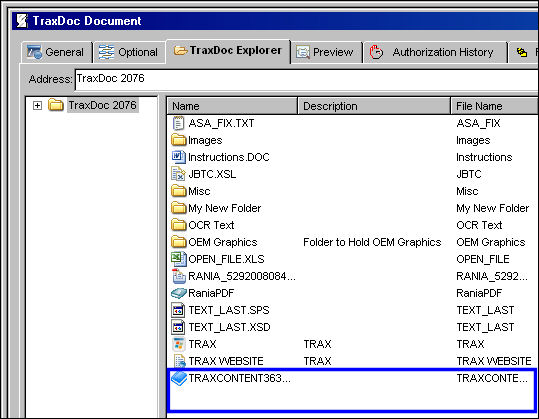Click the TRAXCONTE... File Name cell
This screenshot has height=419, width=539.
(x=492, y=378)
